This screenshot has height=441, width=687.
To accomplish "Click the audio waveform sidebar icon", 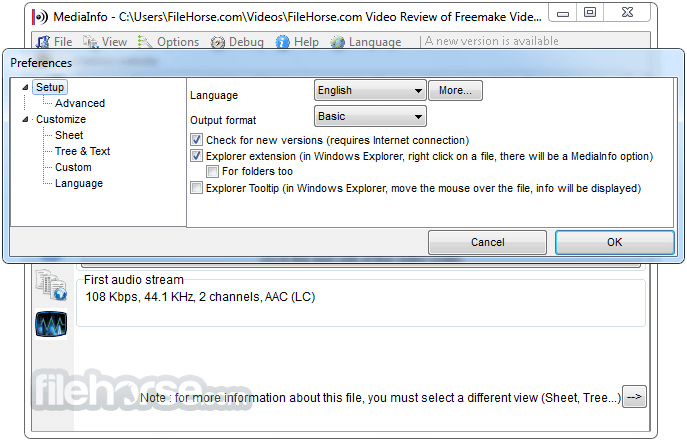I will point(51,324).
